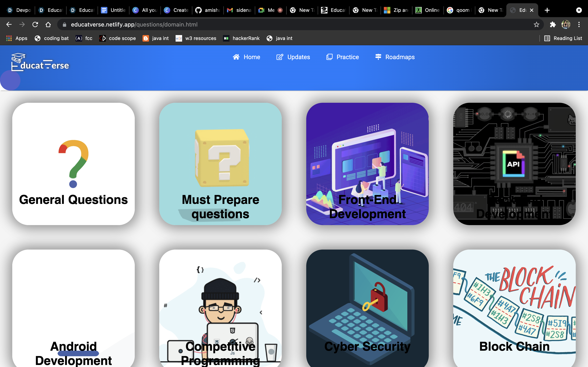Click the Educatverse logo
Screen dimensions: 588x367
pyautogui.click(x=40, y=63)
